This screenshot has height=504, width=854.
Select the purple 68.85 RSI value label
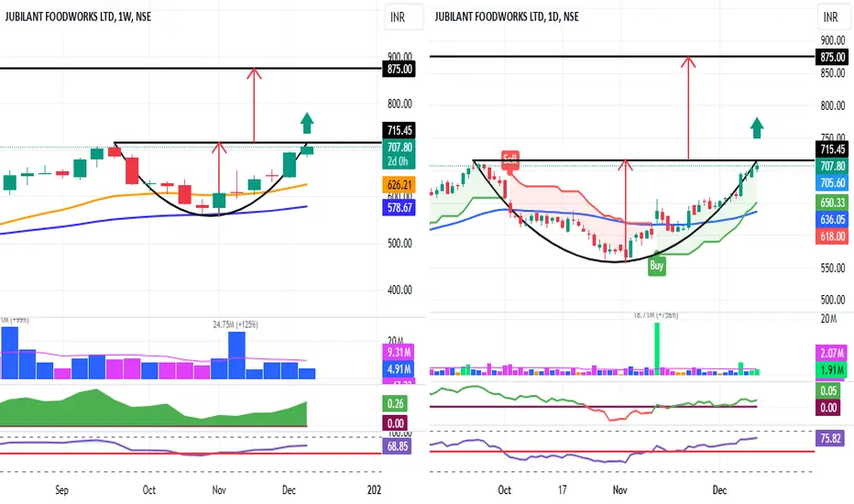(x=397, y=446)
